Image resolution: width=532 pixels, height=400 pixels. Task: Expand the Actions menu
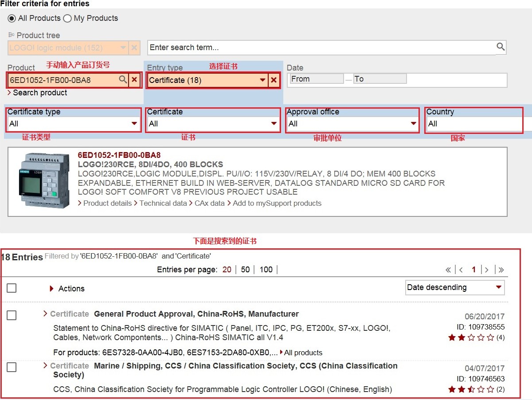(x=67, y=289)
